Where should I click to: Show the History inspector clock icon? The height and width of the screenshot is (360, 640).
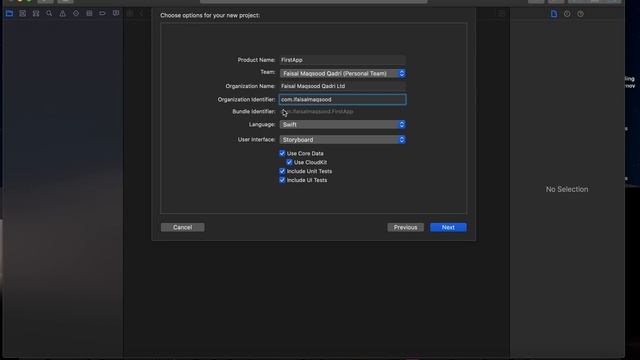(567, 14)
